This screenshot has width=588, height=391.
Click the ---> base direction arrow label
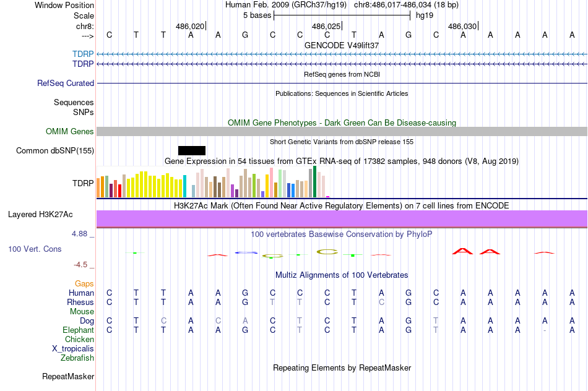87,36
